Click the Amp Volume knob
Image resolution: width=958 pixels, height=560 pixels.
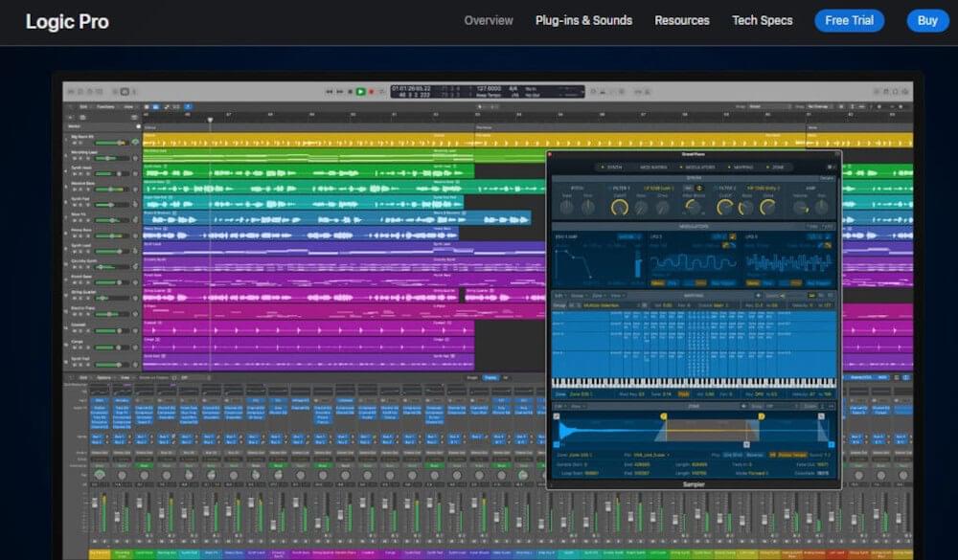pos(800,208)
